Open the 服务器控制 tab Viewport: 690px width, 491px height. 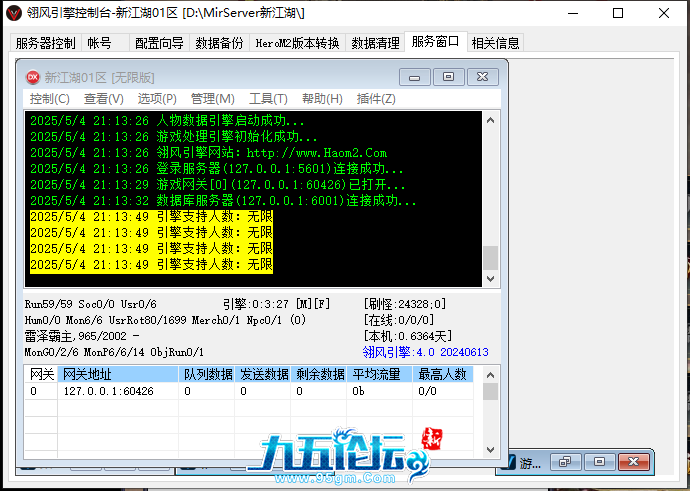tap(45, 43)
